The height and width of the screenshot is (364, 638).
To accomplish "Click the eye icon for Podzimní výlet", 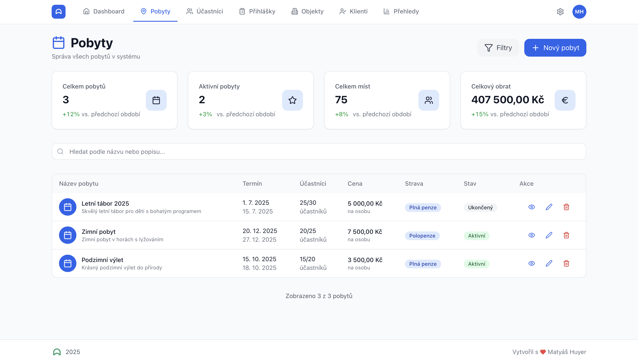I will pos(531,264).
